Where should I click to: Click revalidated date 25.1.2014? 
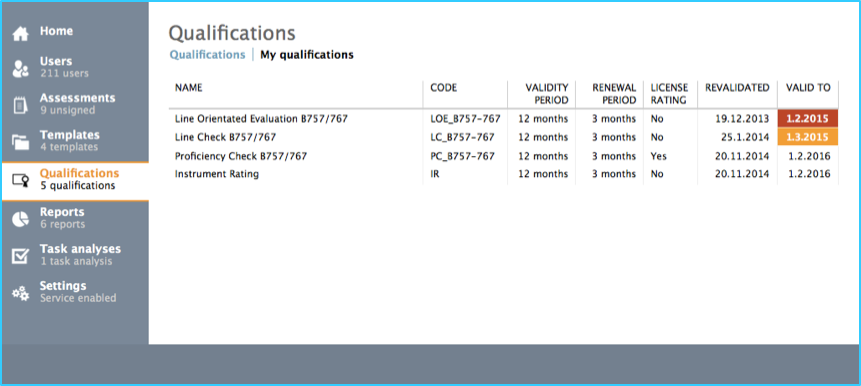click(745, 137)
